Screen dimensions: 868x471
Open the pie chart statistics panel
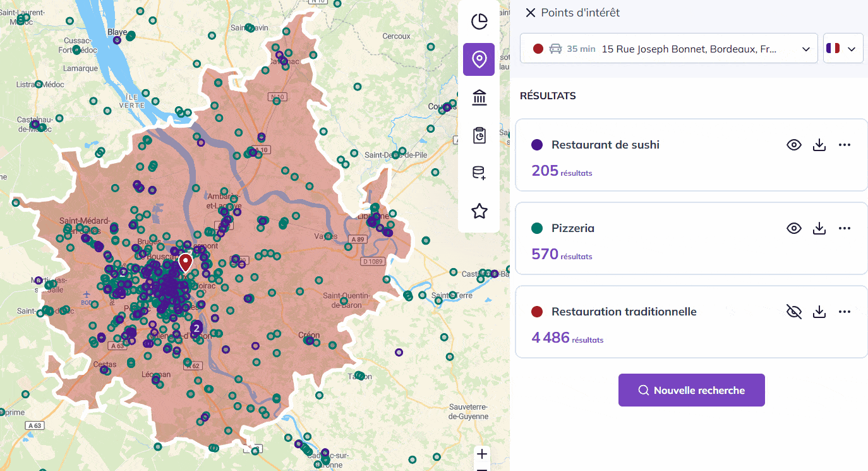[479, 21]
